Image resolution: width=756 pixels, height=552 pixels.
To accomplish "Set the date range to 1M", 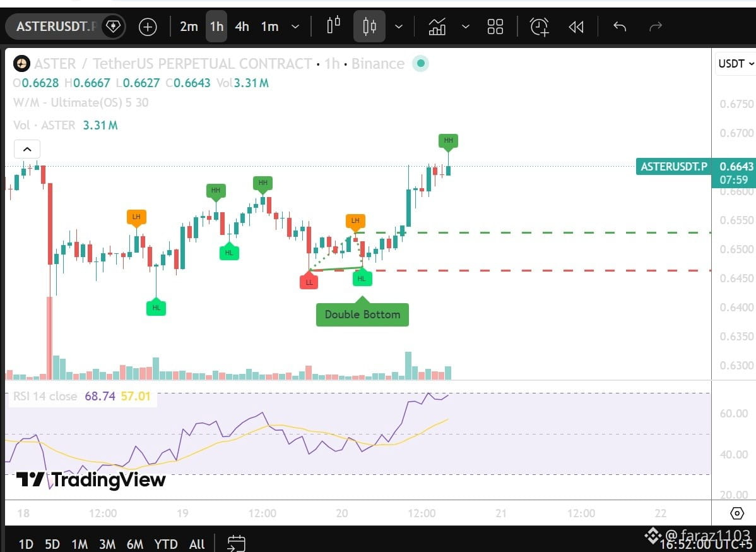I will [x=79, y=544].
